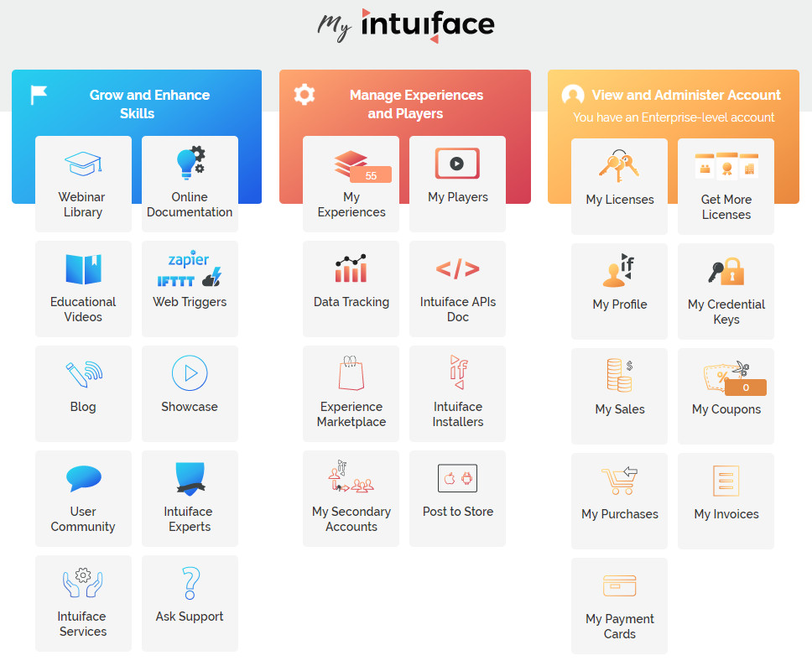Viewport: 812px width, 666px height.
Task: Click the 0 badge on My Coupons
Action: pyautogui.click(x=746, y=388)
